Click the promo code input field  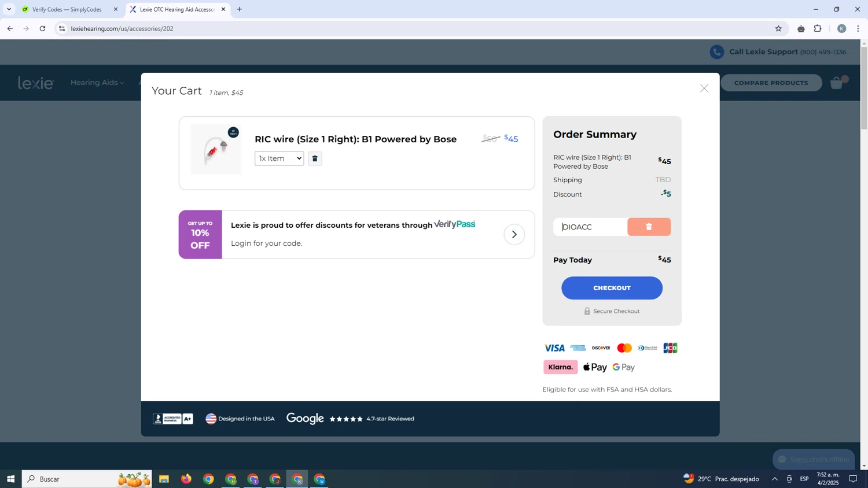pyautogui.click(x=590, y=227)
